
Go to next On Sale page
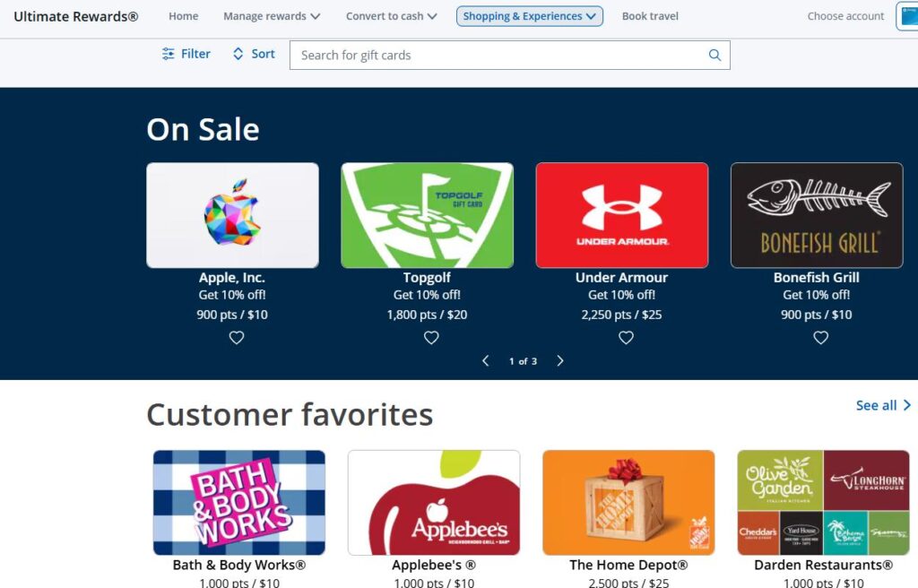click(560, 360)
